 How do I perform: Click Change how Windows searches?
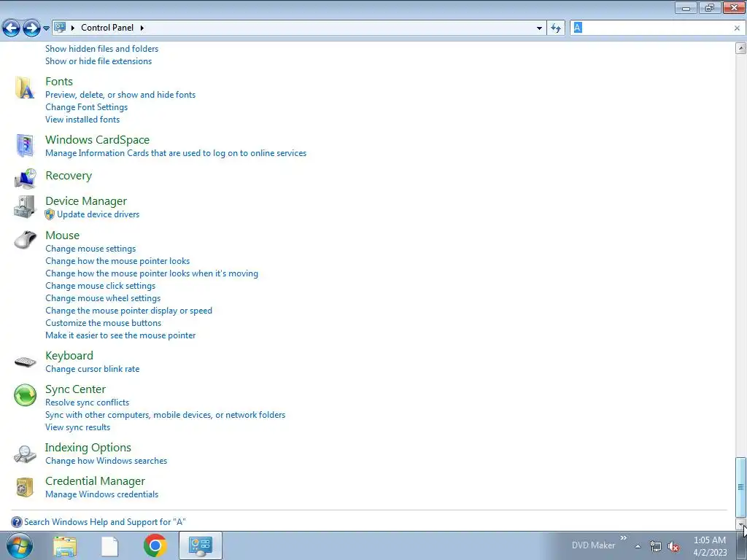107,461
